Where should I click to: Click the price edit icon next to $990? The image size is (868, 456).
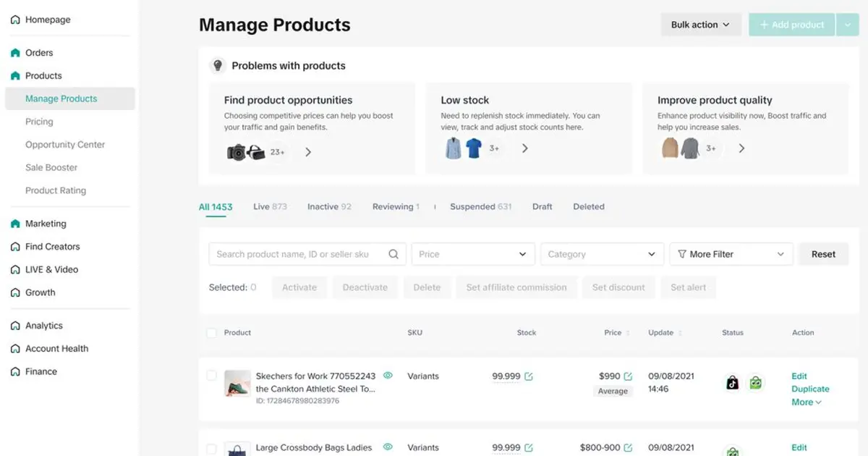pos(626,376)
